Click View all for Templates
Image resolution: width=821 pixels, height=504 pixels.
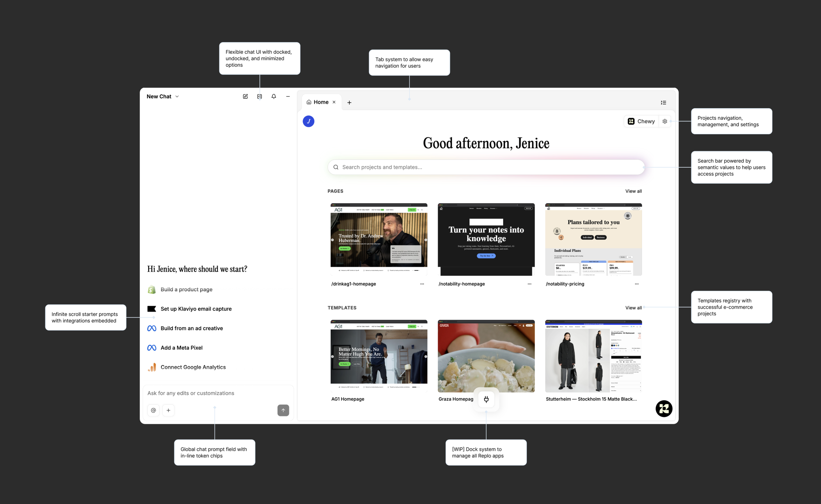pyautogui.click(x=633, y=308)
